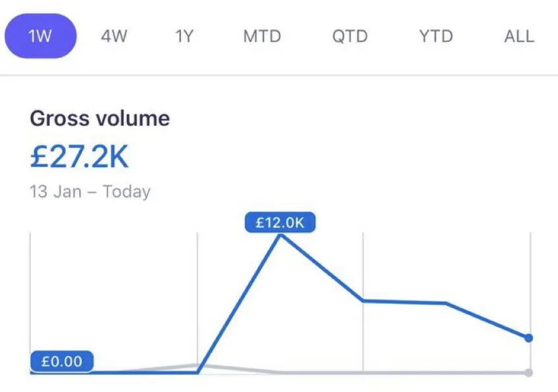
Task: Click the £12.0K peak tooltip label
Action: pos(280,223)
